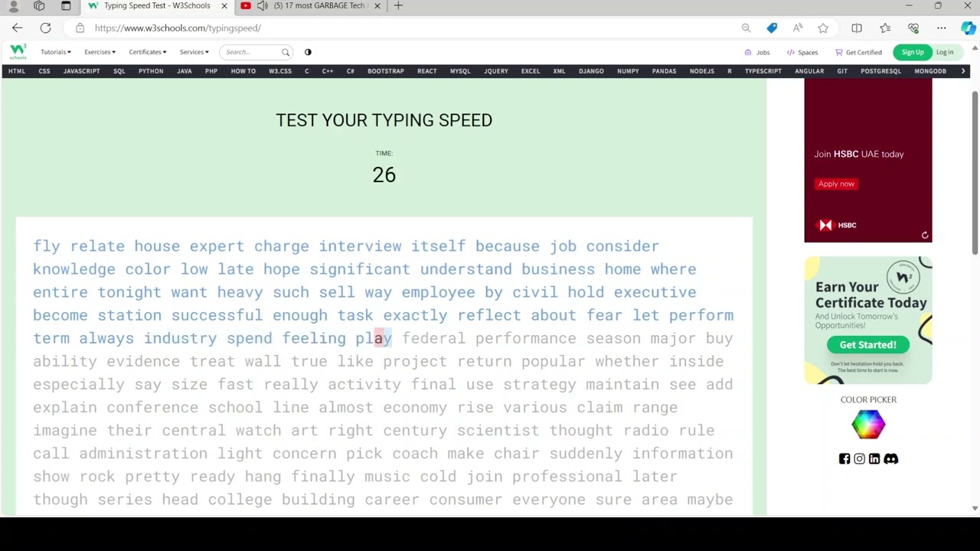Click the HSBC advertisement banner

tap(868, 160)
